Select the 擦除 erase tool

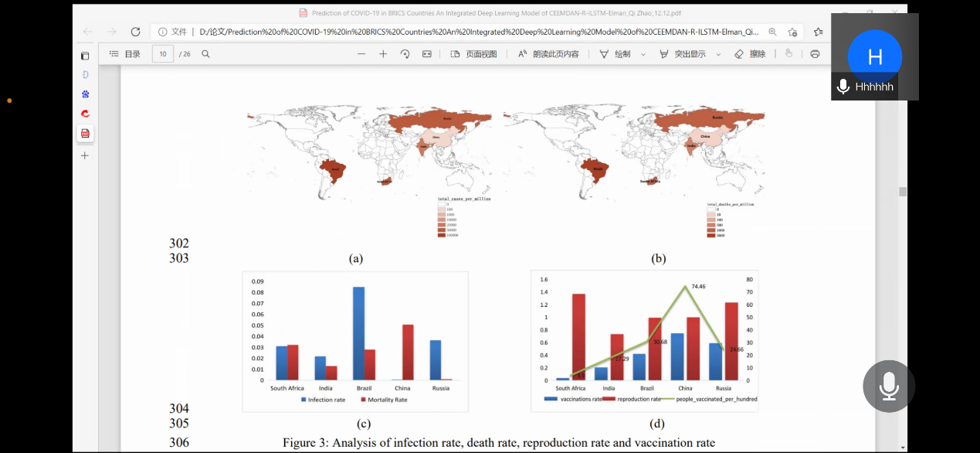tap(749, 54)
